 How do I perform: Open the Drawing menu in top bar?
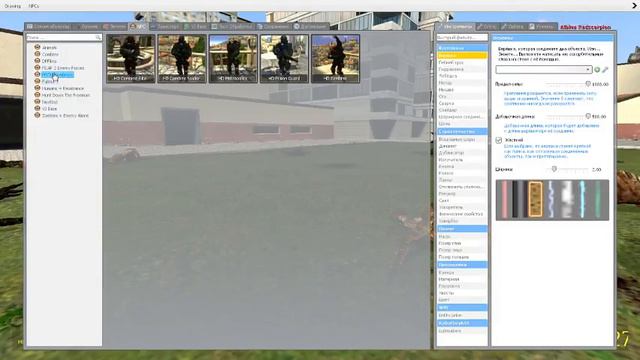point(12,6)
